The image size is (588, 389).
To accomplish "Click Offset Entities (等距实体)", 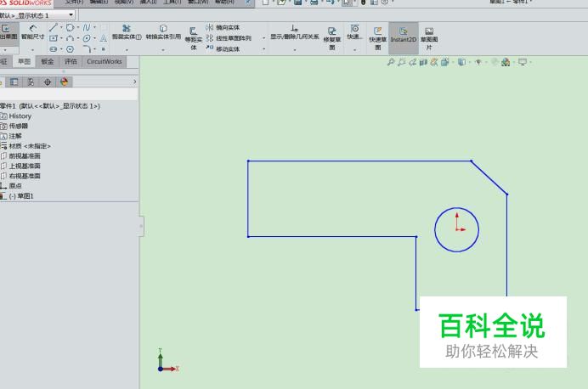I will (x=194, y=38).
